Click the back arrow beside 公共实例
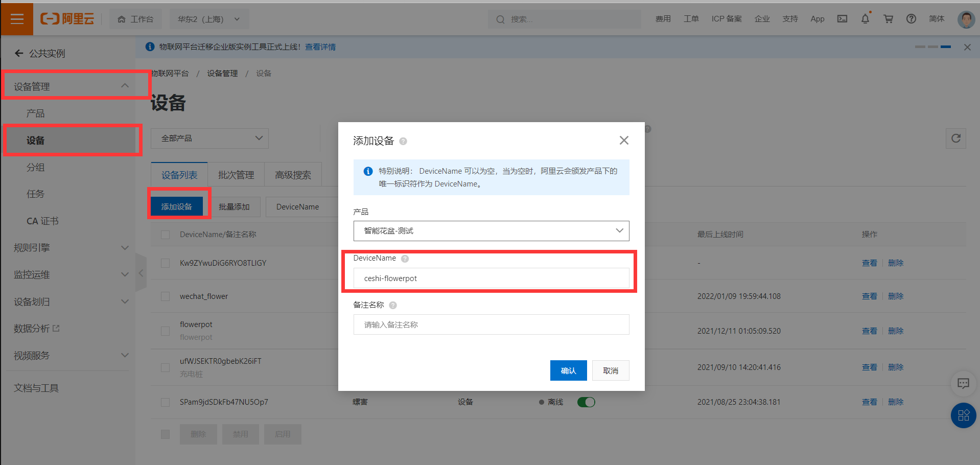The width and height of the screenshot is (980, 465). [x=19, y=53]
